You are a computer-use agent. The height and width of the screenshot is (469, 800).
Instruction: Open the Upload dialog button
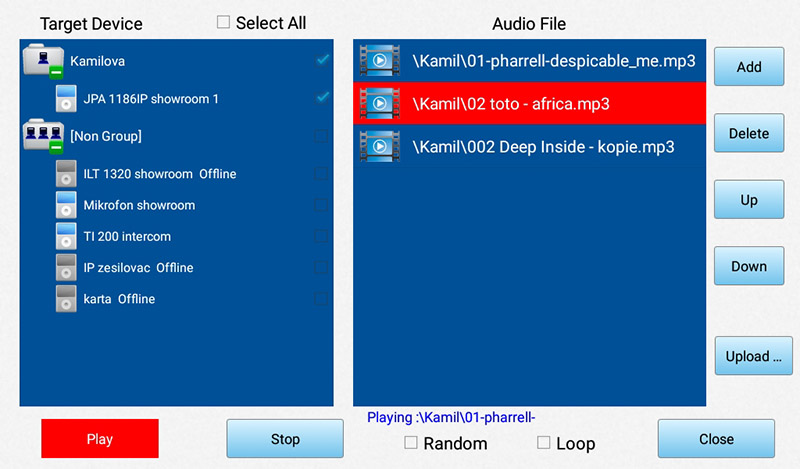pos(748,356)
